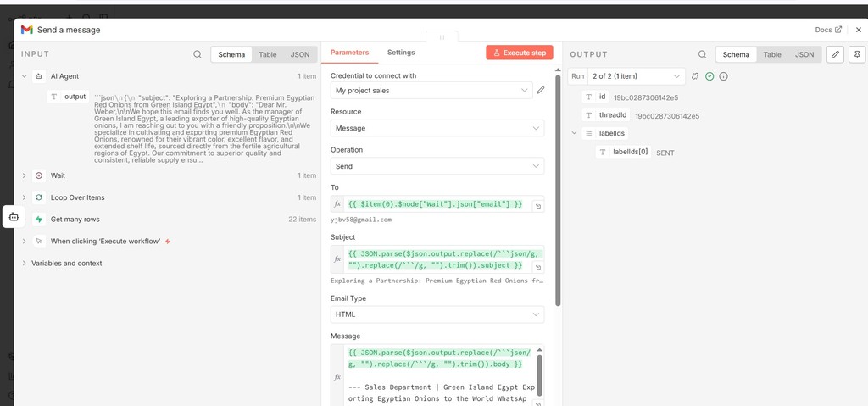Open expression editor for Subject field
This screenshot has height=406, width=868.
pyautogui.click(x=537, y=268)
